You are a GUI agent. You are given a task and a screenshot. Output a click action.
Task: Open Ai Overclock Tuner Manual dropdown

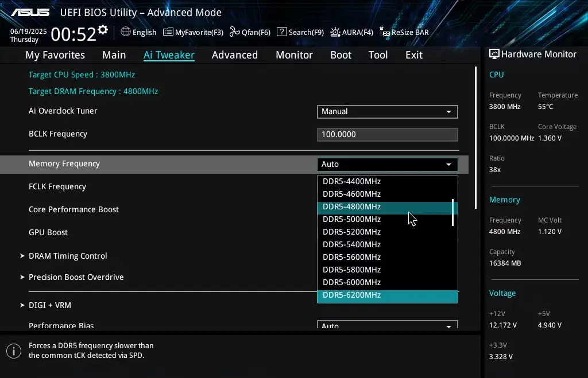(388, 112)
